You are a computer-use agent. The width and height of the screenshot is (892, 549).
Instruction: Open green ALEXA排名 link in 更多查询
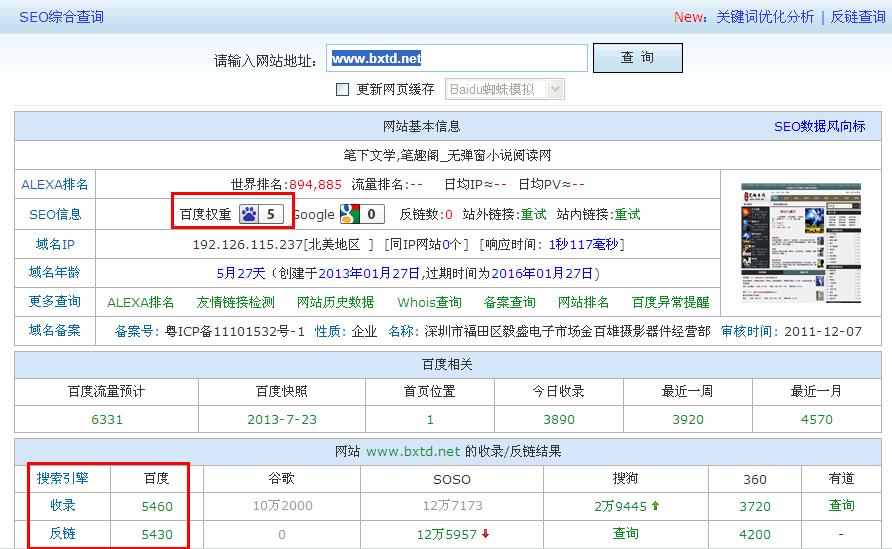point(141,302)
